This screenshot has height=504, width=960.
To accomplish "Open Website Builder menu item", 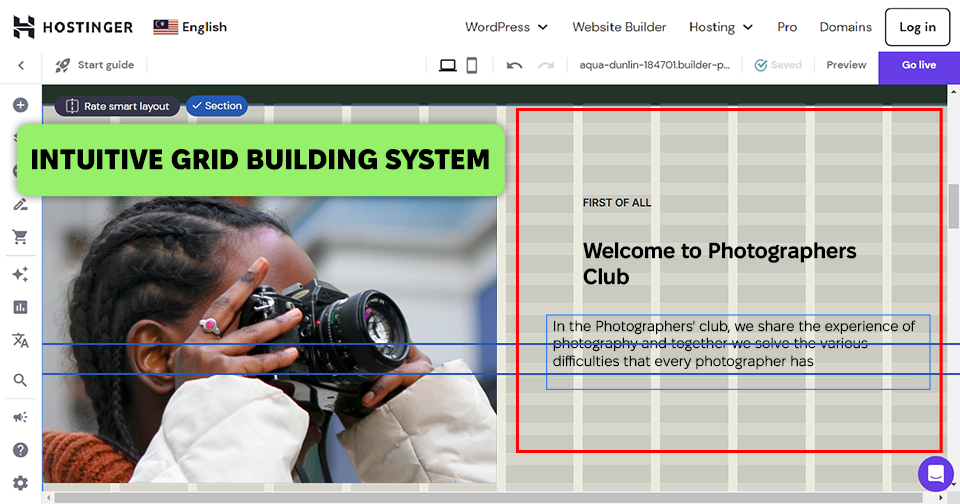I will click(619, 27).
